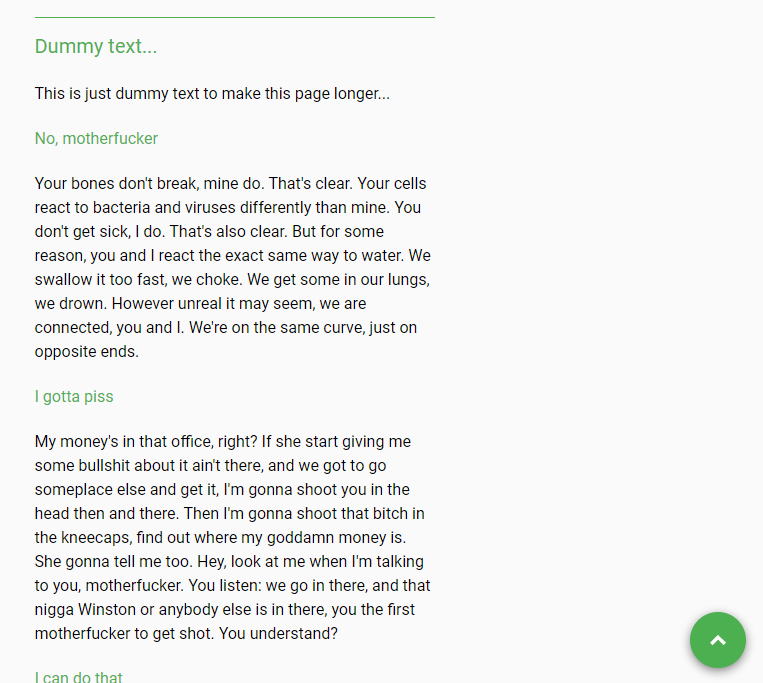Click the green horizontal divider above the heading

[235, 18]
